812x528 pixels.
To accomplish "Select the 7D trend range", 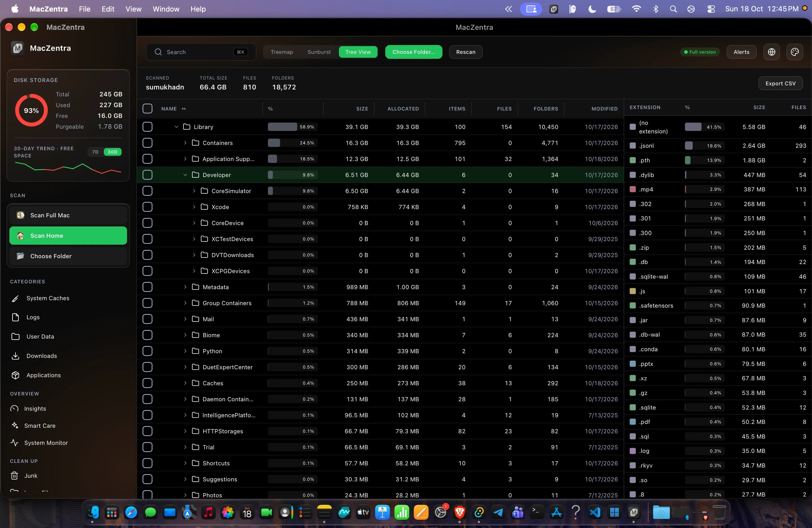I will [x=95, y=152].
